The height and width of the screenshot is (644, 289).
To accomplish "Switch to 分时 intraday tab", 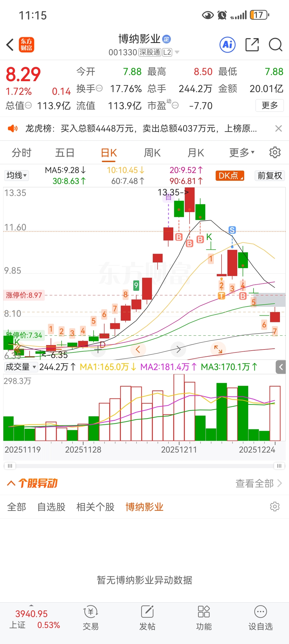I will (22, 153).
